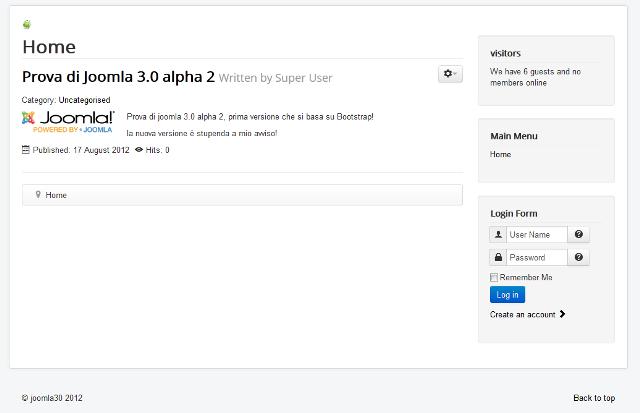Enable the Remember Me checkbox

coord(494,278)
